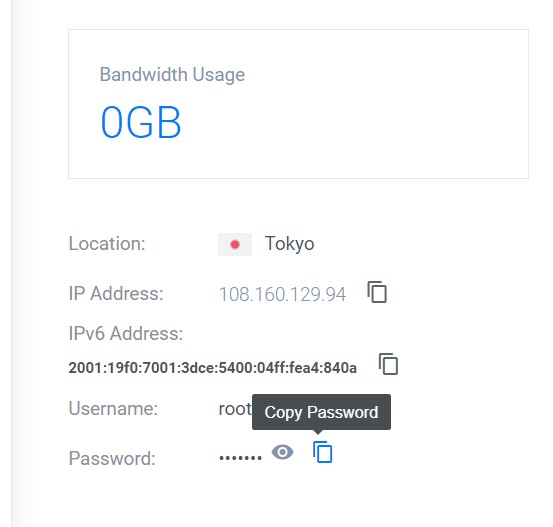Click empty area inside Bandwidth Usage card

point(388,106)
